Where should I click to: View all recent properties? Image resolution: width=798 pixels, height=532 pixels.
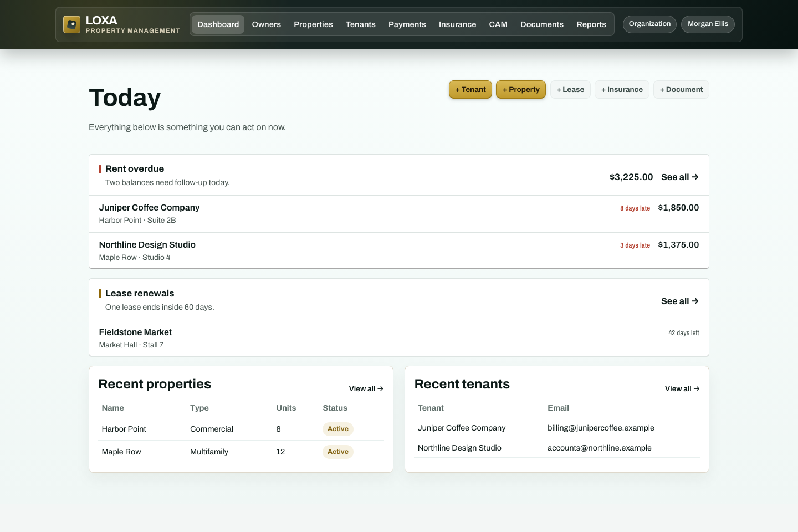[x=366, y=389]
